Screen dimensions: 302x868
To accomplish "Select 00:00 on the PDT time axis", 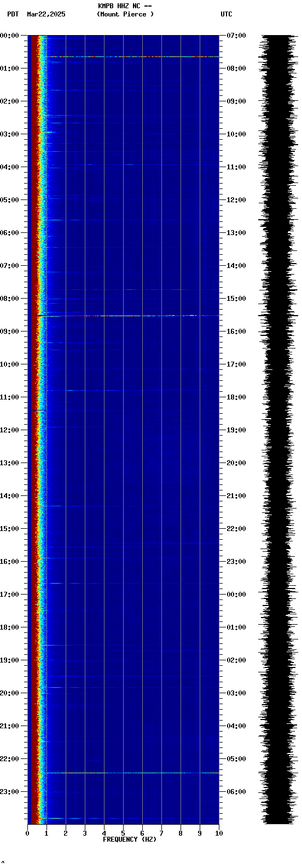I will pyautogui.click(x=9, y=36).
